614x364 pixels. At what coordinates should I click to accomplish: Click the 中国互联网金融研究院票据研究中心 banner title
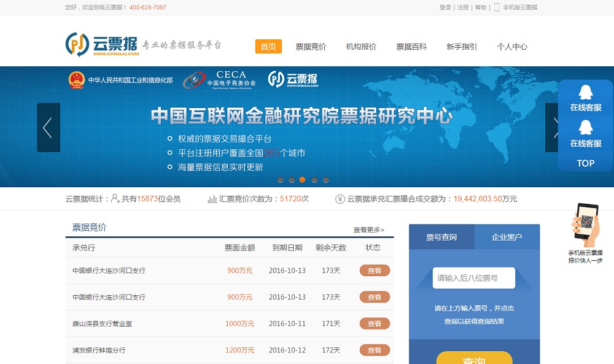[301, 116]
